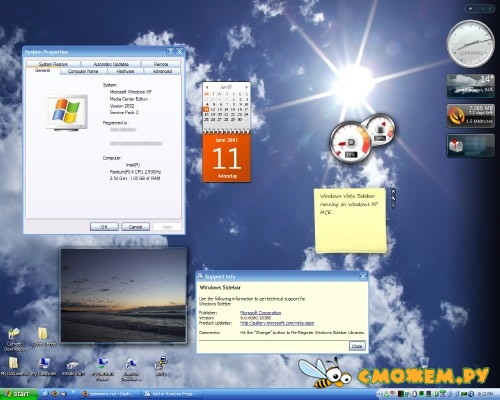
Task: Open the third desktop shortcut in bottom row
Action: pyautogui.click(x=73, y=368)
